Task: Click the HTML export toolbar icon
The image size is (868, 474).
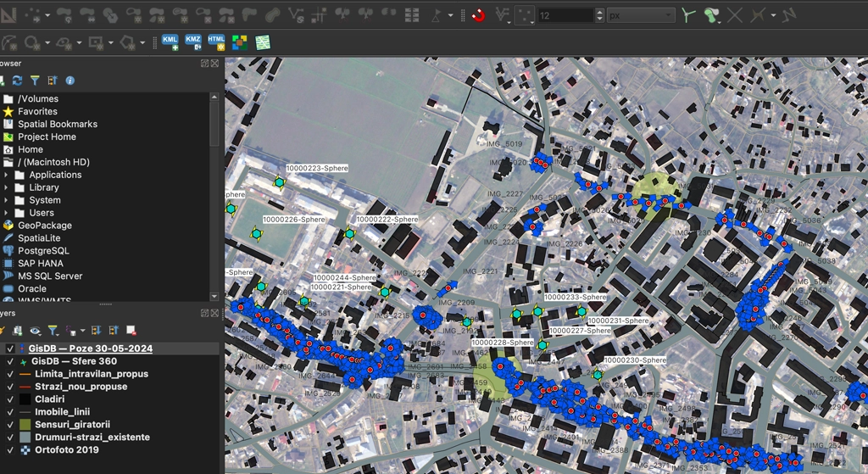Action: [x=216, y=42]
